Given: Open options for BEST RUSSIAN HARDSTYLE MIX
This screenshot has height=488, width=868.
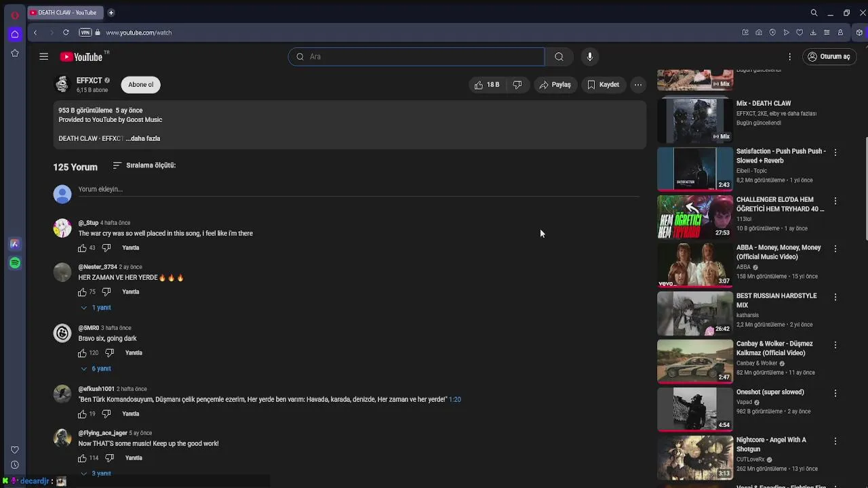Looking at the screenshot, I should pos(835,297).
